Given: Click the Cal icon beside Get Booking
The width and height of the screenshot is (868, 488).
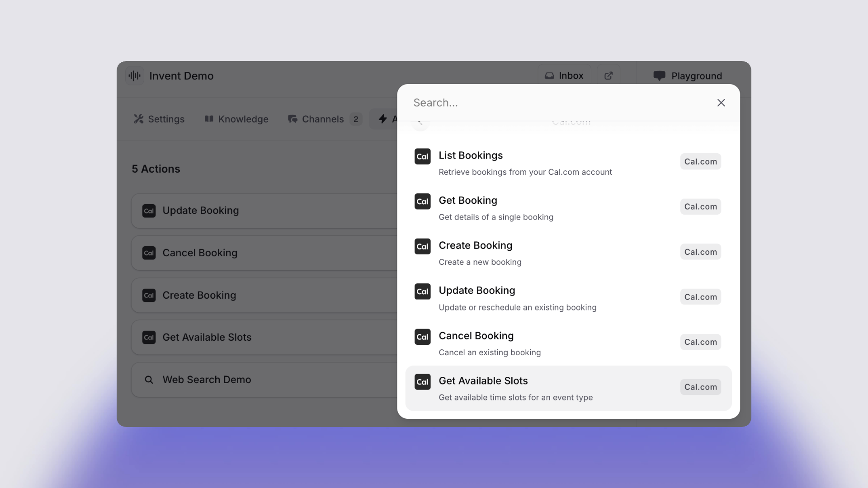Looking at the screenshot, I should click(422, 202).
